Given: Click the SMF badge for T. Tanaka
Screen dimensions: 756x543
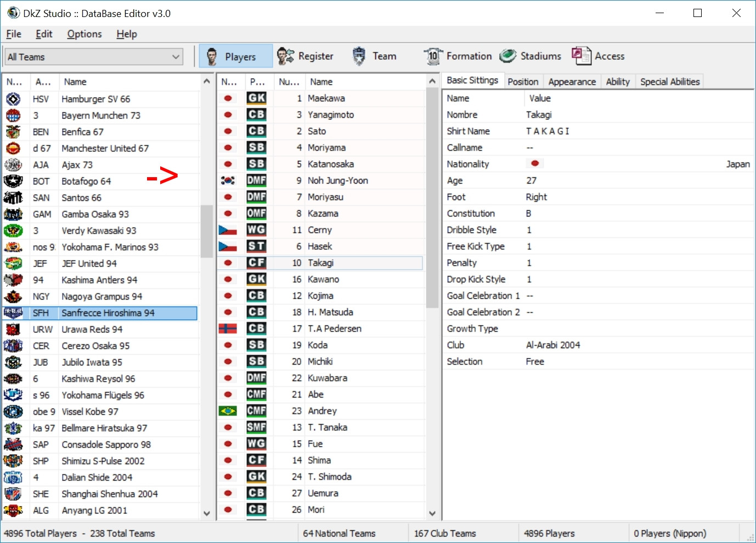Looking at the screenshot, I should point(256,427).
